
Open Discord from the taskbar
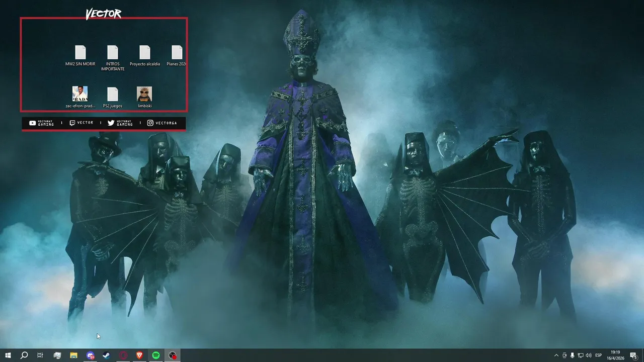(90, 355)
